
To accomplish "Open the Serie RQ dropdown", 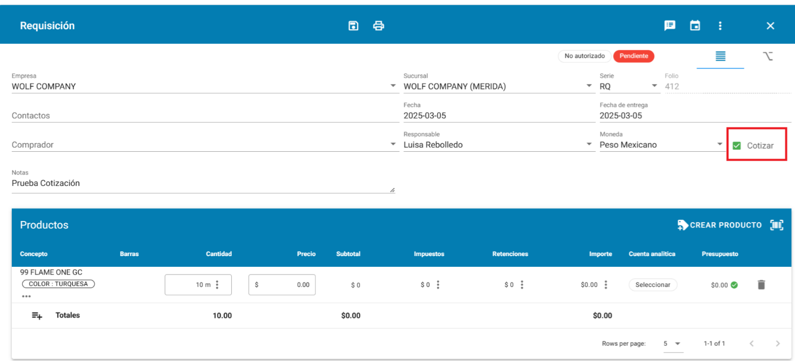I will click(655, 86).
